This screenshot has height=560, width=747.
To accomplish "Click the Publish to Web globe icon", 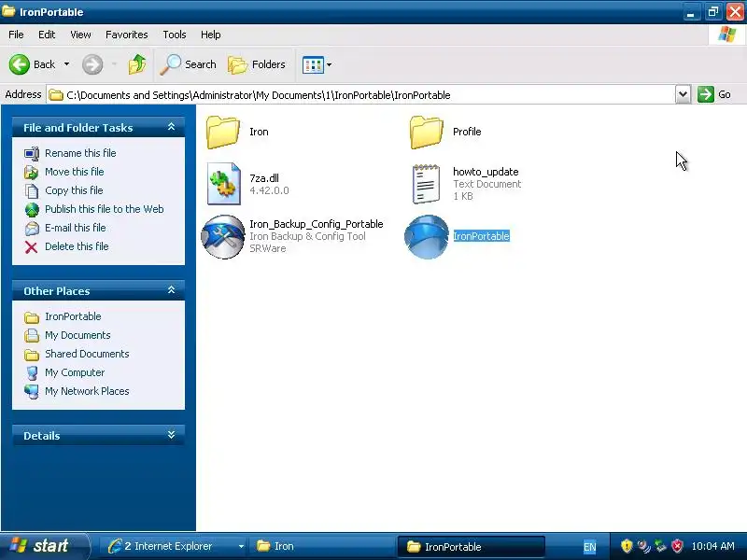I will pos(32,209).
